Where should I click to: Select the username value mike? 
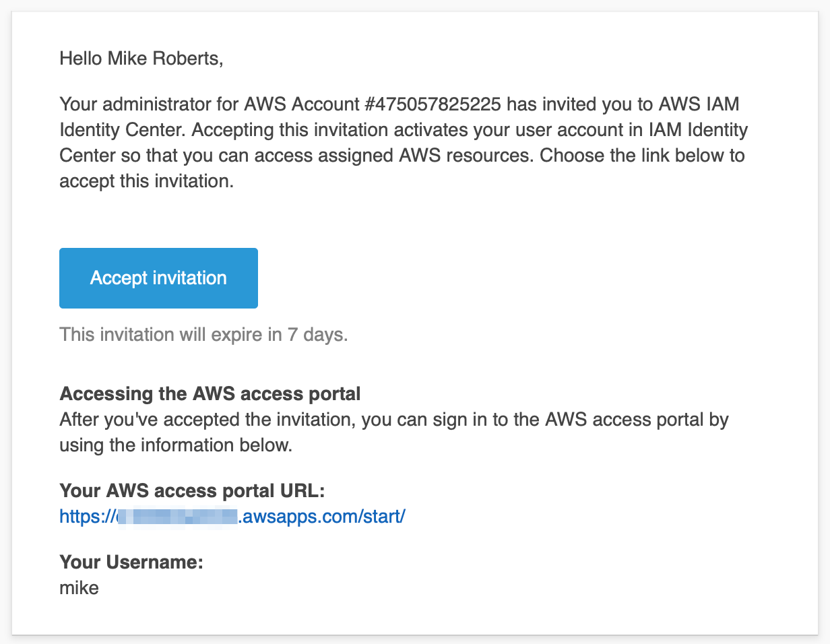tap(79, 588)
